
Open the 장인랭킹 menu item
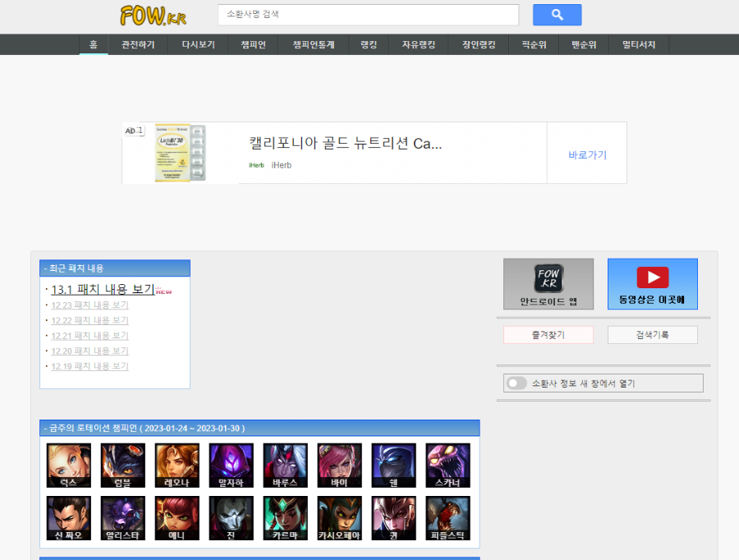pyautogui.click(x=479, y=44)
